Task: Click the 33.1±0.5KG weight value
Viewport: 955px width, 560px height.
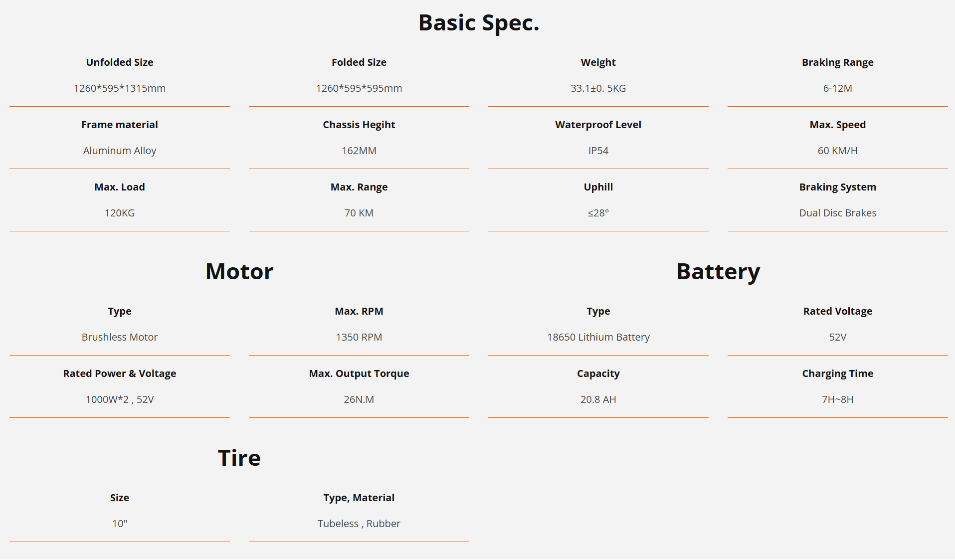Action: click(x=598, y=88)
